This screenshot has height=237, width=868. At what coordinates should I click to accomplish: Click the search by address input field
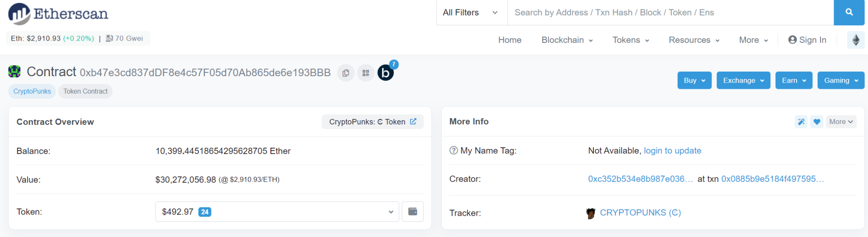tap(670, 13)
